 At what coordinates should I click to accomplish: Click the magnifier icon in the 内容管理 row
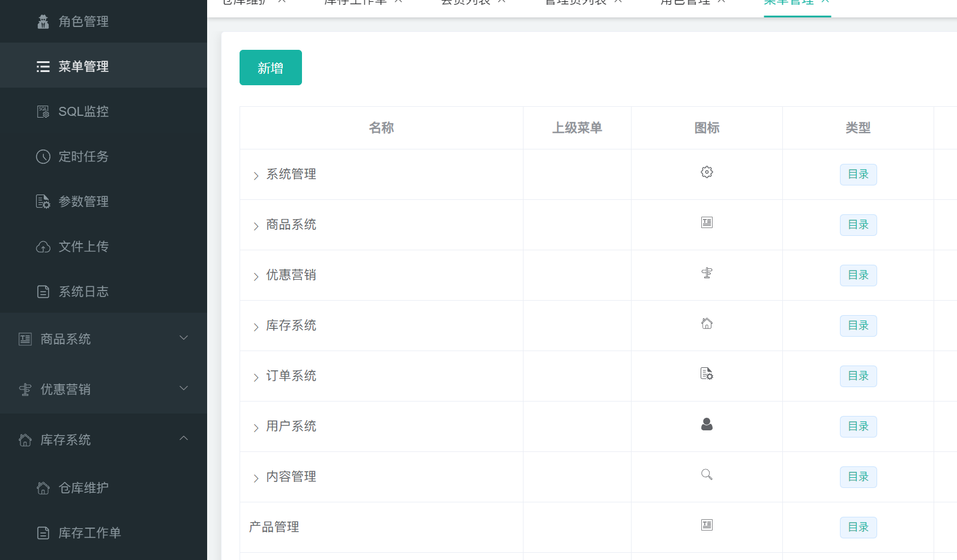coord(707,475)
